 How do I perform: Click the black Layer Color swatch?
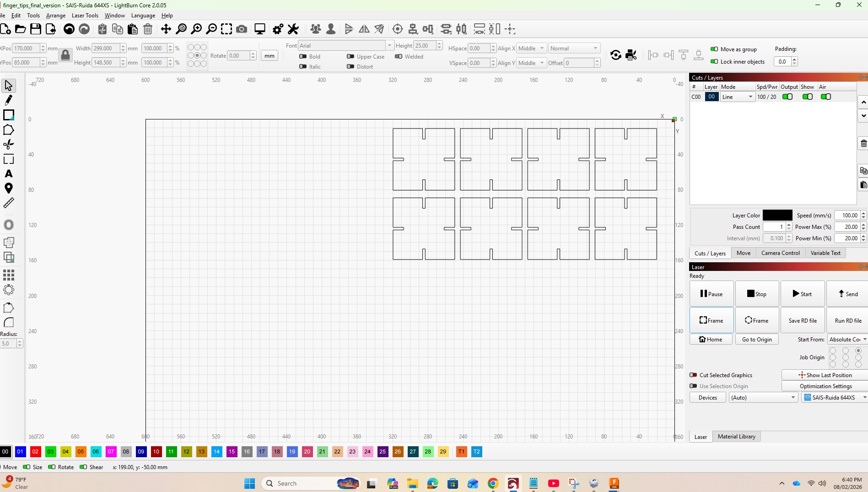click(777, 215)
